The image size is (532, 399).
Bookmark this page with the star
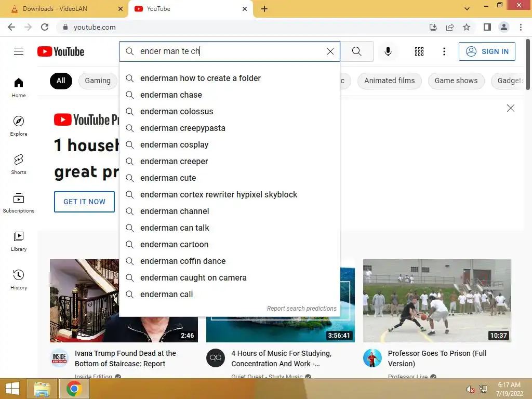click(x=467, y=27)
